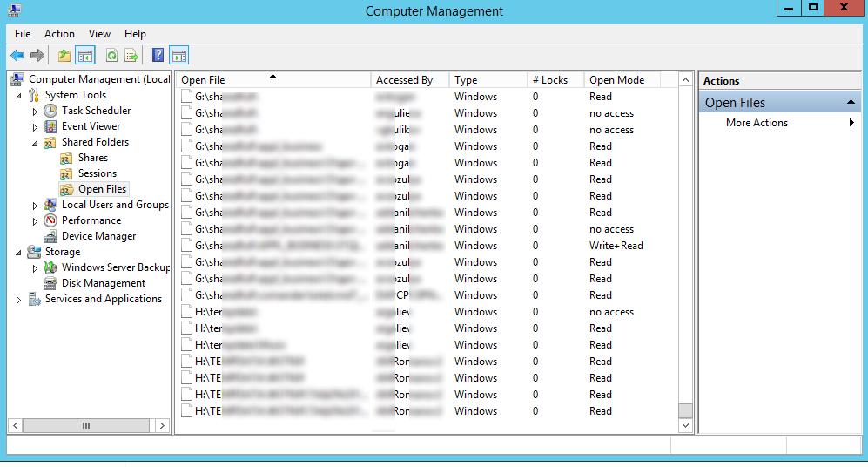
Task: Click the Computer Management root icon
Action: click(17, 80)
